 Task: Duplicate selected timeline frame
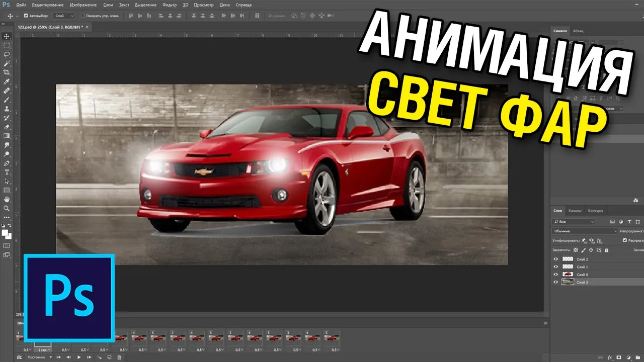point(109,357)
